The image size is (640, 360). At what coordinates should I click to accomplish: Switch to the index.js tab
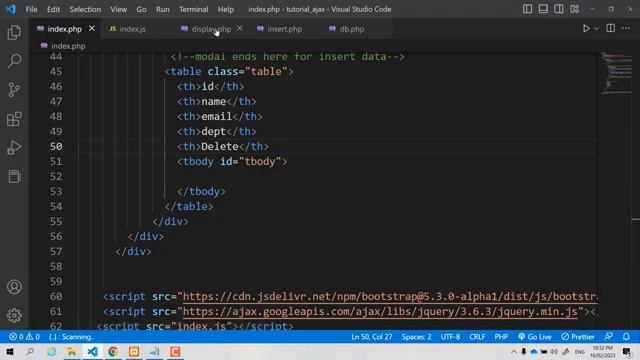132,29
